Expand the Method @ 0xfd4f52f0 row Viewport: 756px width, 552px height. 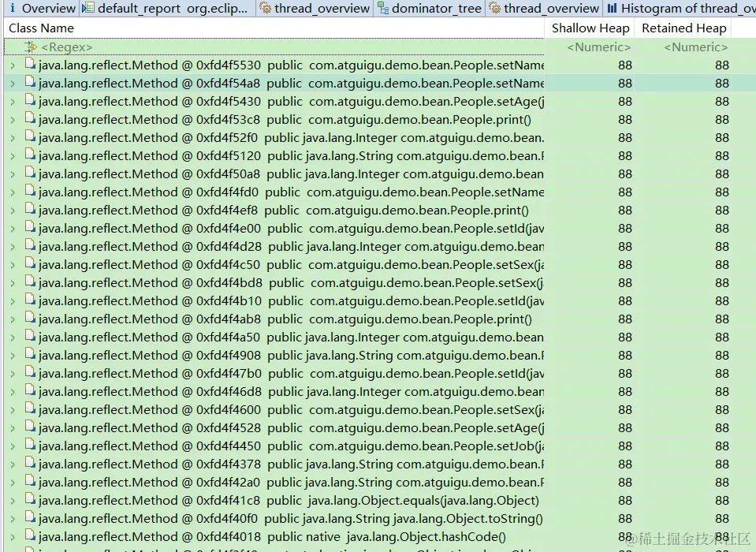tap(13, 138)
